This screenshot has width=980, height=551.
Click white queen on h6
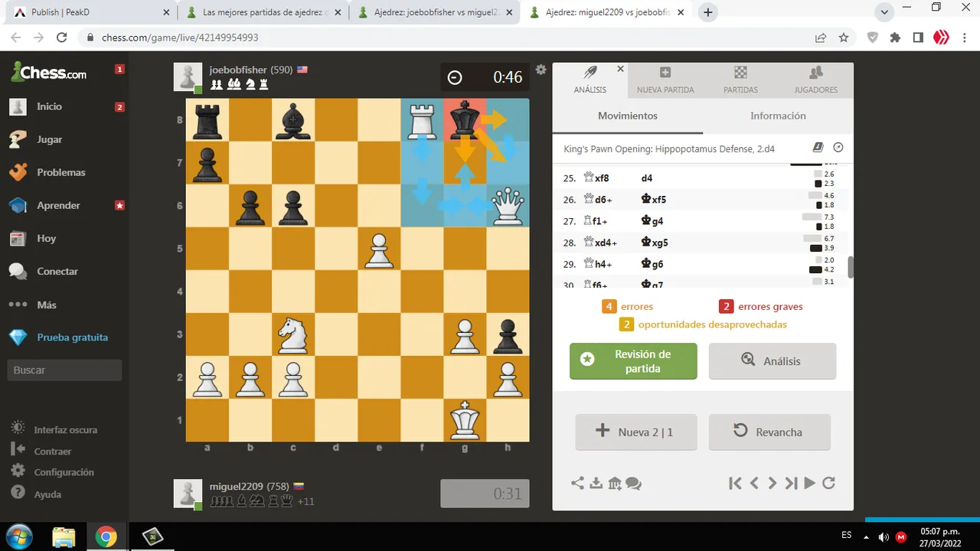[x=508, y=206]
